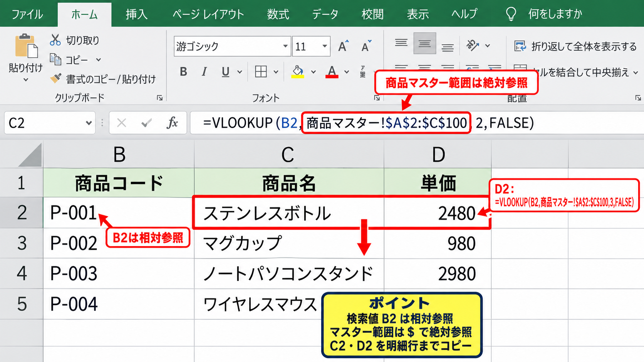Toggle Underline formatting
This screenshot has height=362, width=644.
(x=225, y=72)
